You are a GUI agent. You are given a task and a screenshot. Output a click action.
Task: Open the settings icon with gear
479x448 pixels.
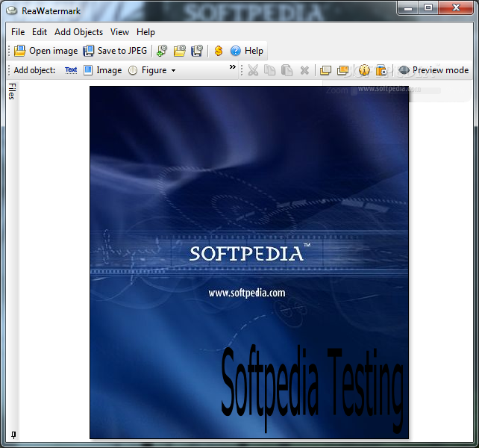[381, 70]
